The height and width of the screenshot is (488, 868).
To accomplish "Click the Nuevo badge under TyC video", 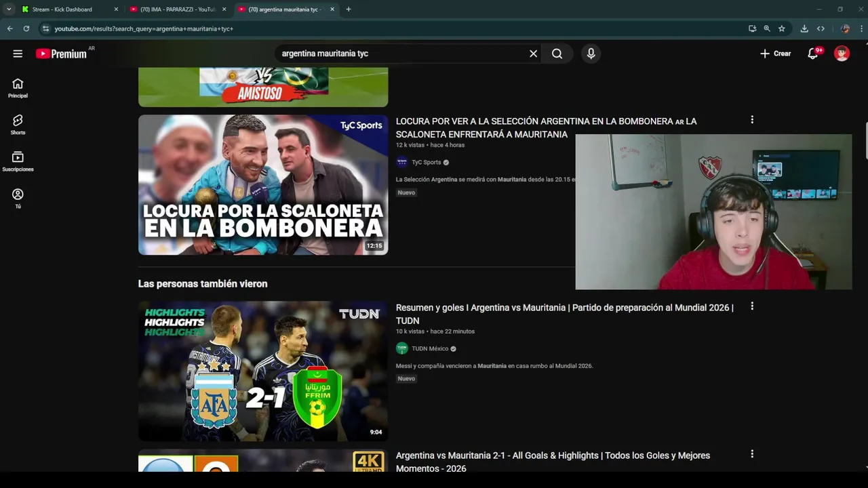I will click(406, 192).
